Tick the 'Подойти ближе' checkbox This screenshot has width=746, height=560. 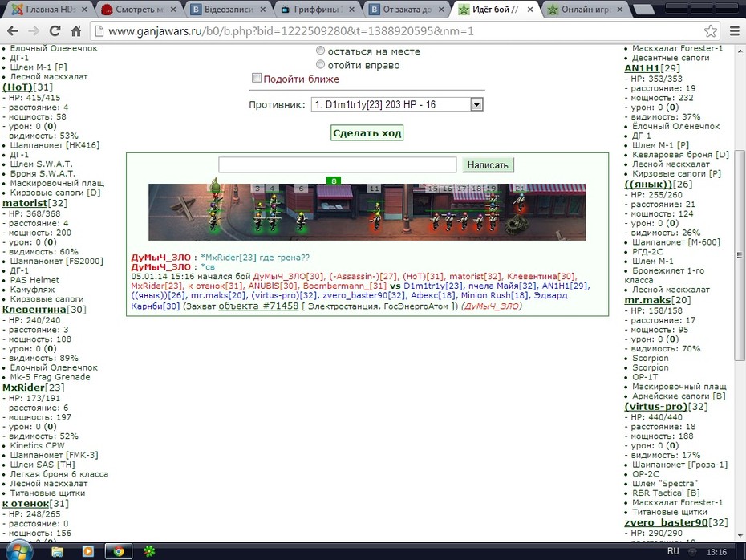click(x=257, y=78)
